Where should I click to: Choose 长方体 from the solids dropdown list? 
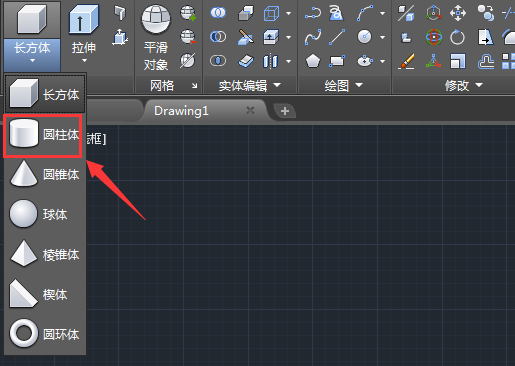pyautogui.click(x=45, y=94)
